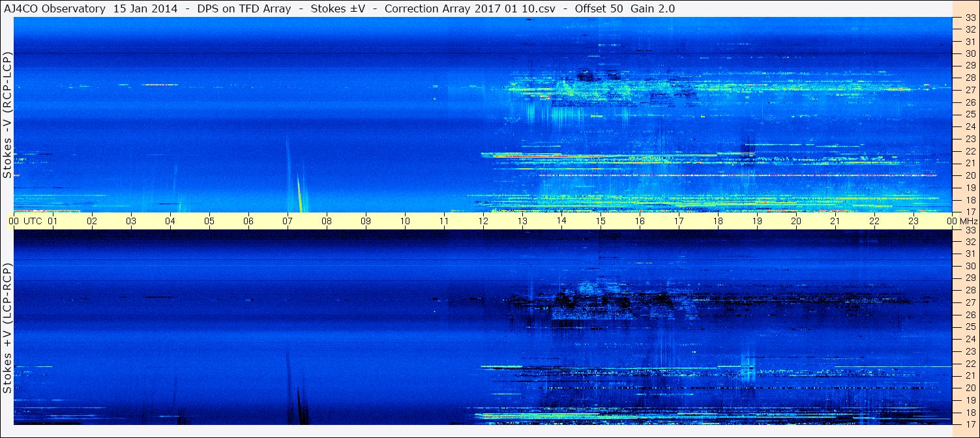Select the 18 hour tick on time axis
Viewport: 980px width, 438px height.
718,221
